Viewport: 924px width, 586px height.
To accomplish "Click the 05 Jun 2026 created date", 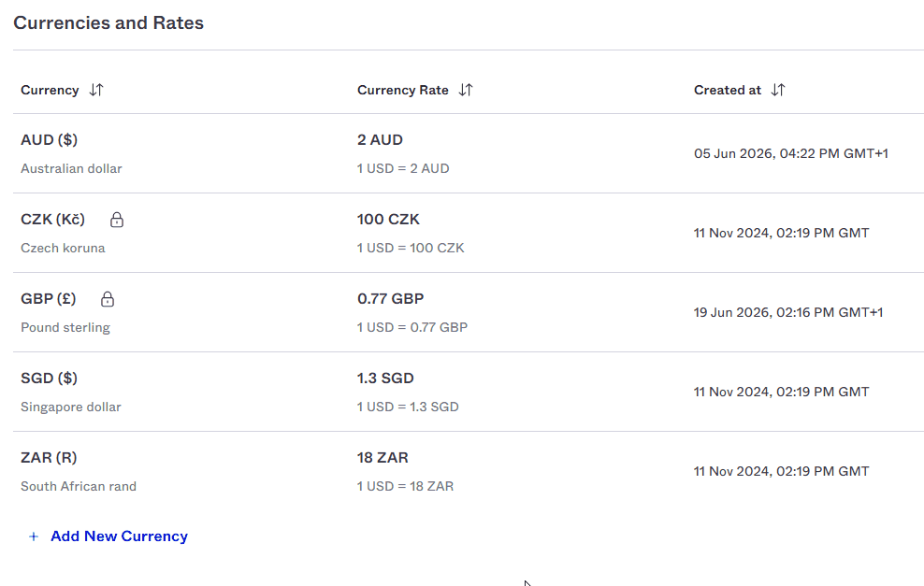I will coord(791,153).
